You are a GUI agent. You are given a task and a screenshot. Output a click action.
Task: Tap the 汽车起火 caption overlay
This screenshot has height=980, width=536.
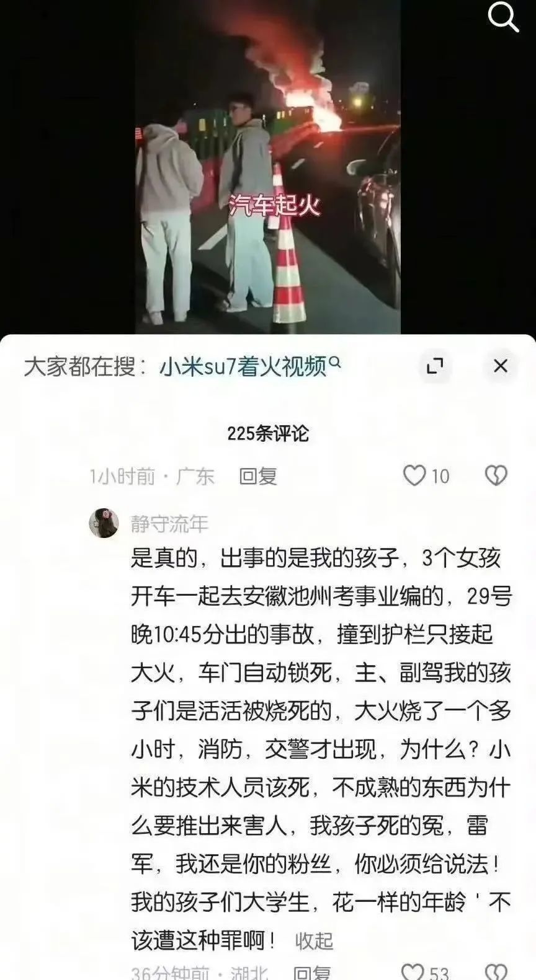pos(274,205)
